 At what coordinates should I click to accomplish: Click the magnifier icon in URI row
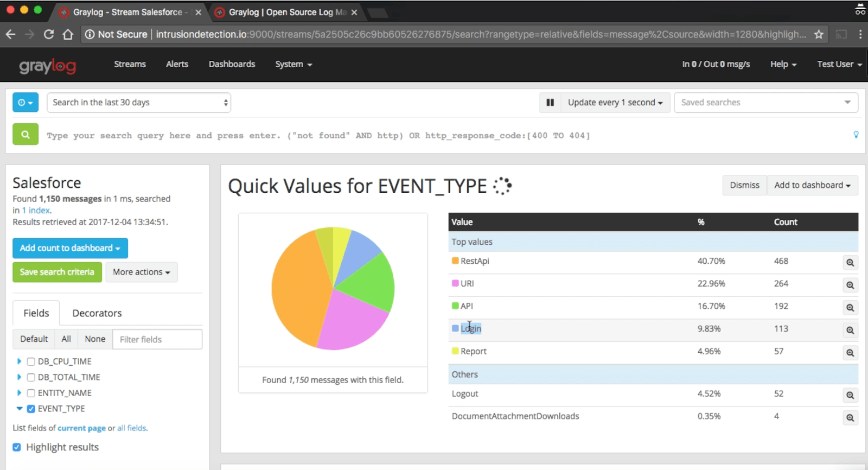pos(850,285)
